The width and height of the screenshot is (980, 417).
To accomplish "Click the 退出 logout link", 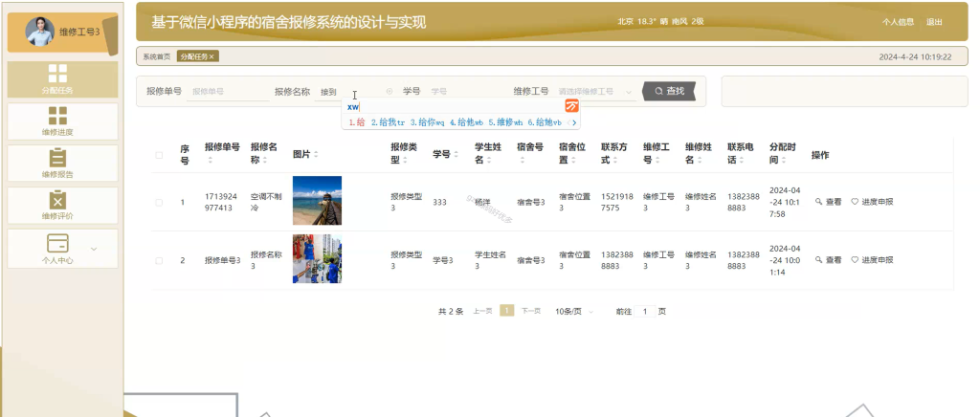I will coord(934,22).
